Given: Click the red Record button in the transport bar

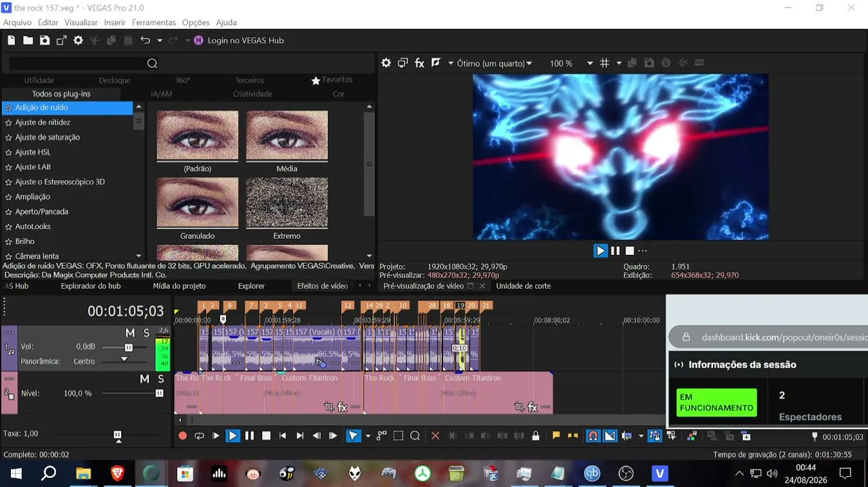Looking at the screenshot, I should point(183,436).
